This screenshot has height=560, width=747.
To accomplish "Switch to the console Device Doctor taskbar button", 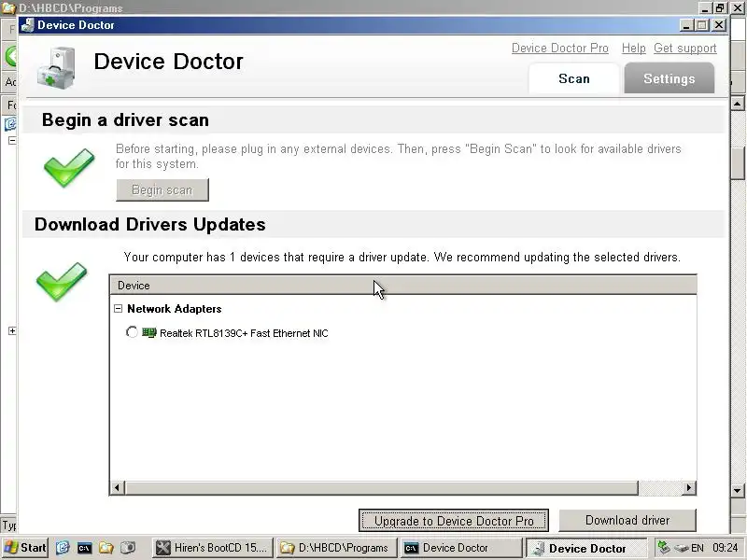I will click(460, 548).
